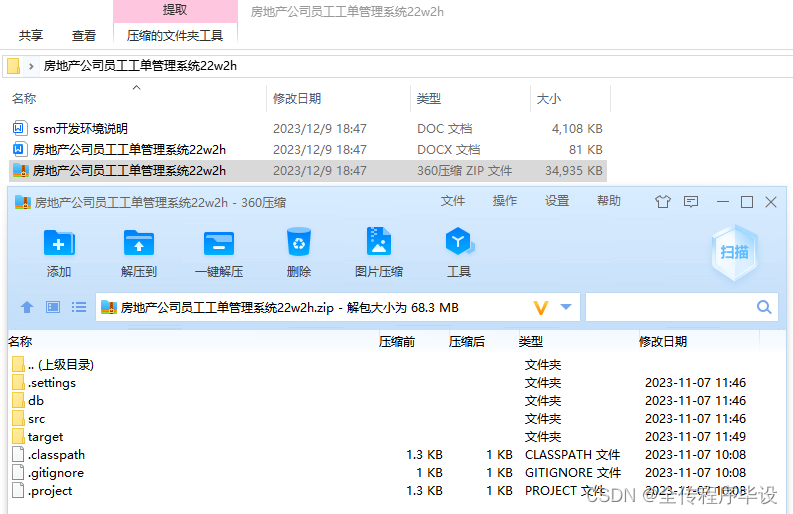Click the .project file icon
This screenshot has height=514, width=793.
[x=18, y=490]
